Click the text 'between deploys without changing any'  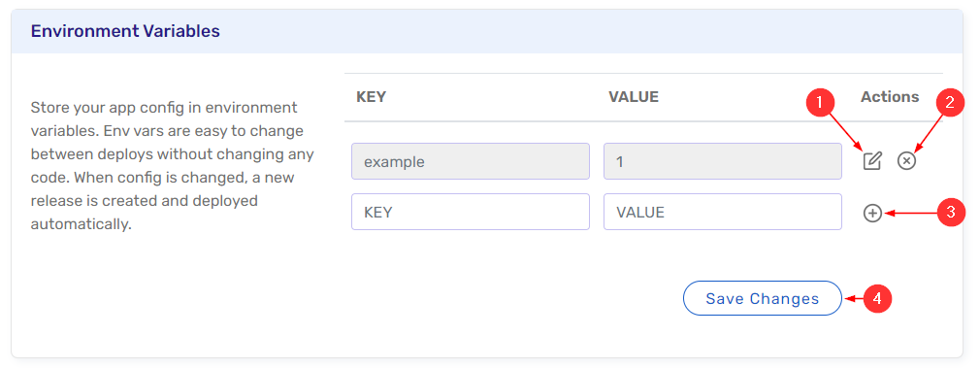pos(173,153)
